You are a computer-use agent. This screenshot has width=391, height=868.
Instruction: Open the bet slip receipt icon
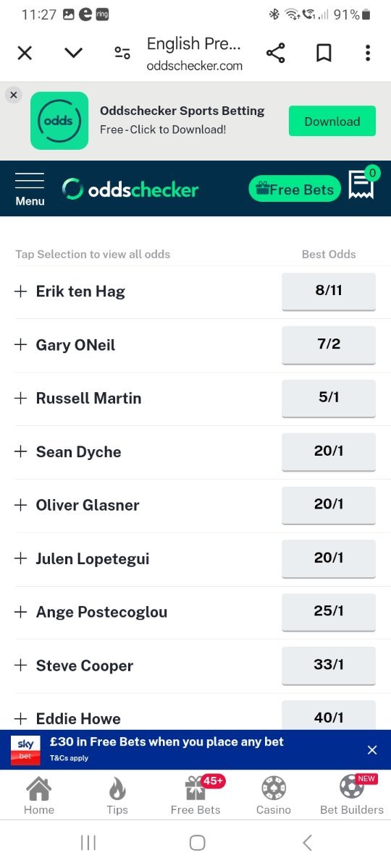tap(363, 185)
